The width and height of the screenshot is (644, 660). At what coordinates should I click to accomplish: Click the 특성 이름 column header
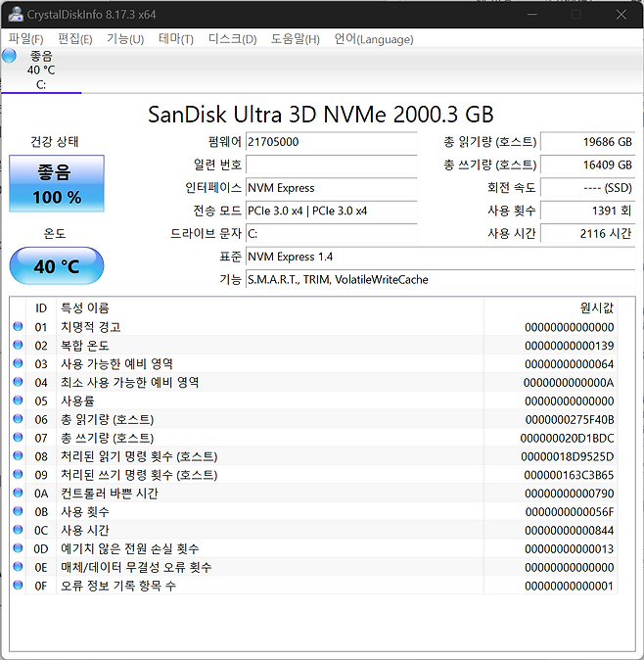click(x=84, y=307)
